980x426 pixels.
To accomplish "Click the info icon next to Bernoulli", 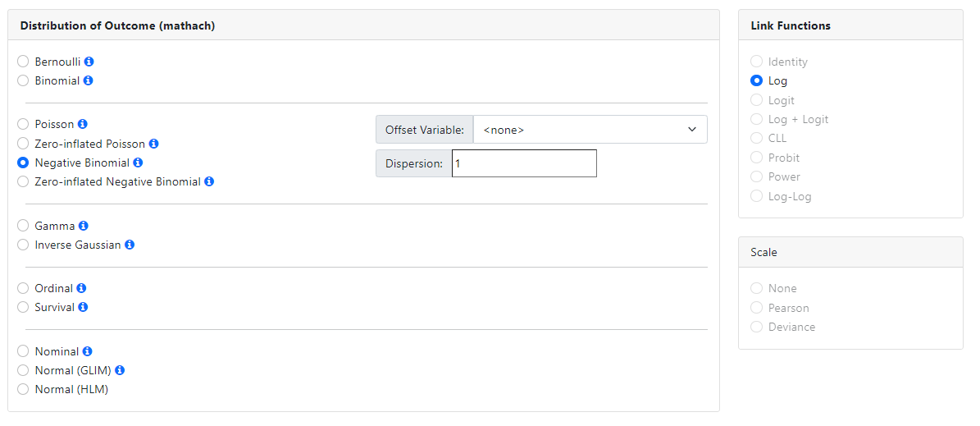I will pos(89,62).
